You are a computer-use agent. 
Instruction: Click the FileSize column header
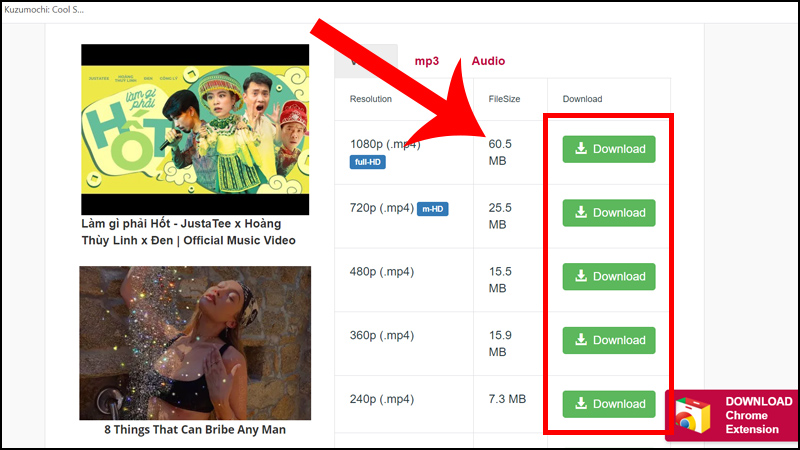pos(504,99)
